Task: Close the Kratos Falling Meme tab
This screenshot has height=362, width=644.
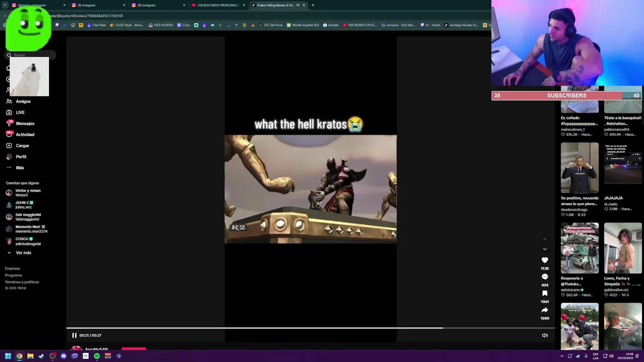Action: pyautogui.click(x=304, y=5)
